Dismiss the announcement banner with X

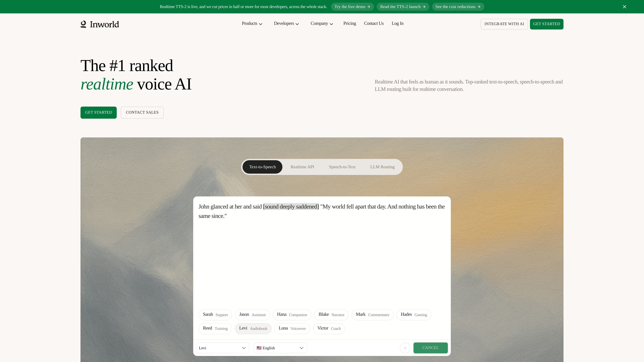click(624, 7)
